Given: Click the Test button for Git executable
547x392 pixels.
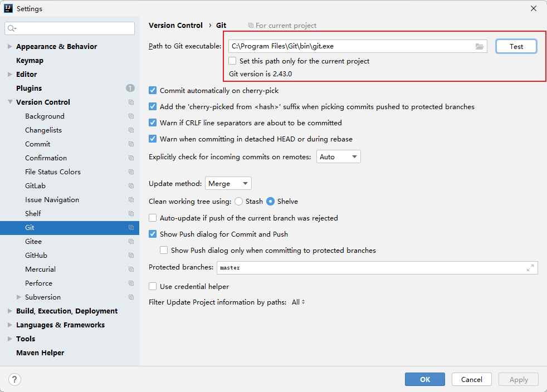Looking at the screenshot, I should (516, 47).
